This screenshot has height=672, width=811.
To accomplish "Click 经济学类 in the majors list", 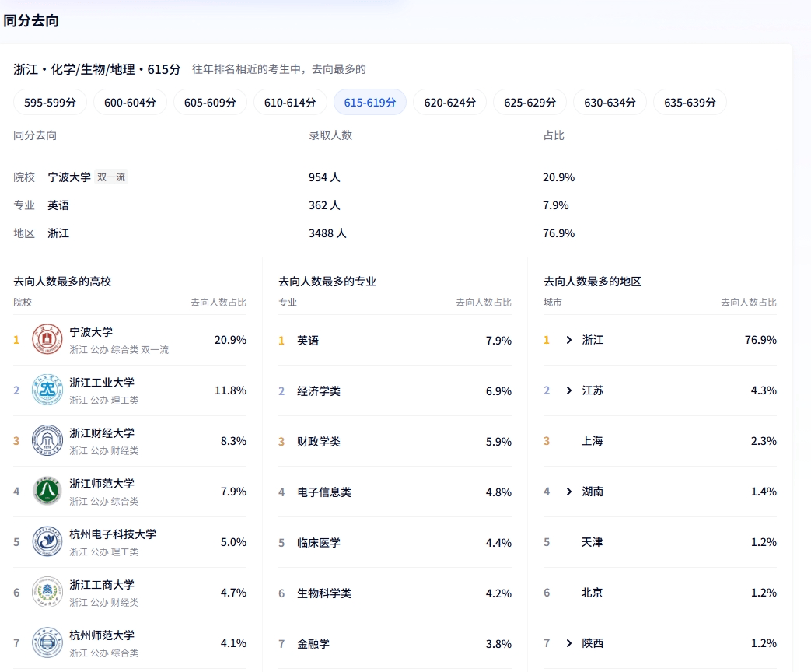I will (319, 391).
